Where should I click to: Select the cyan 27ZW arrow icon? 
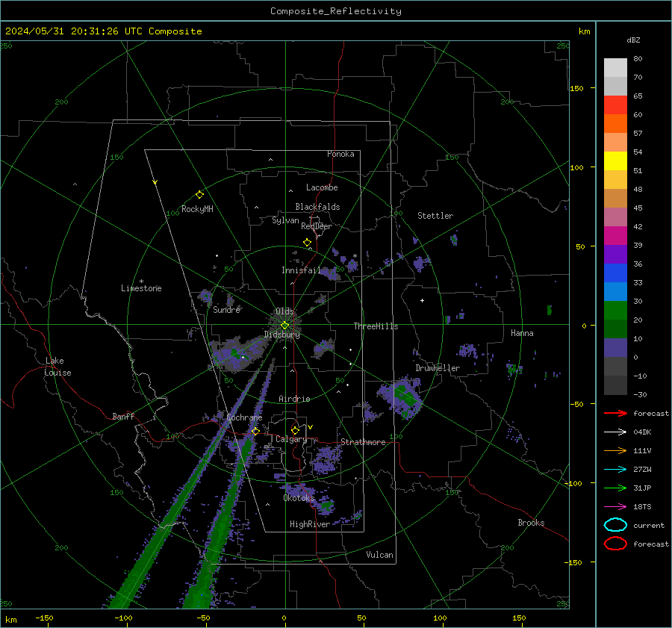pos(615,470)
